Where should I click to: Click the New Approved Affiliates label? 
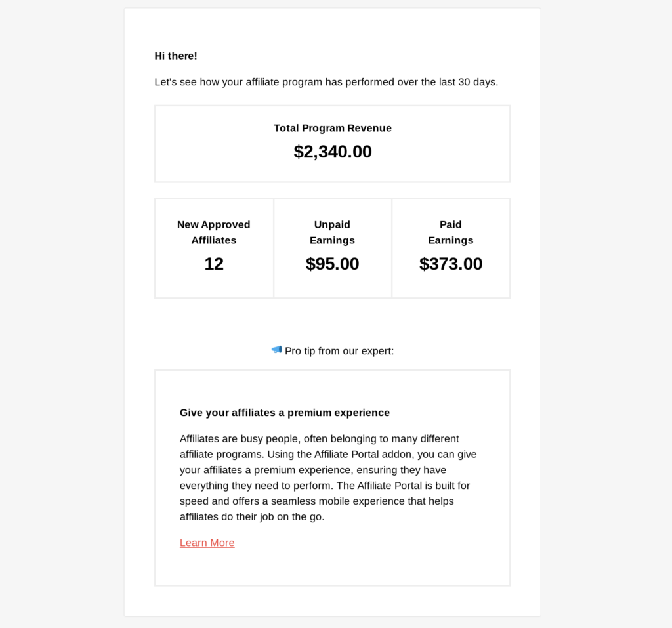coord(214,232)
